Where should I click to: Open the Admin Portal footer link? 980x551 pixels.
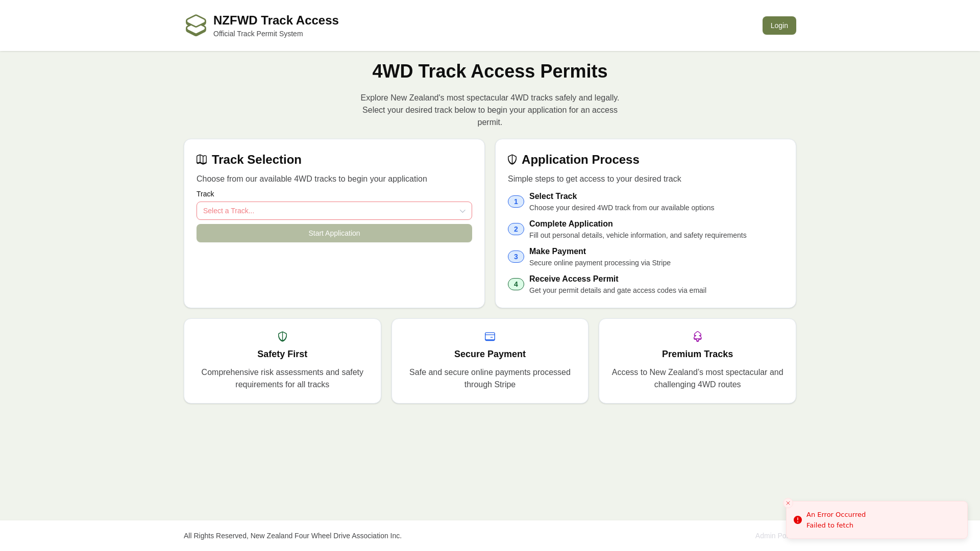click(771, 536)
